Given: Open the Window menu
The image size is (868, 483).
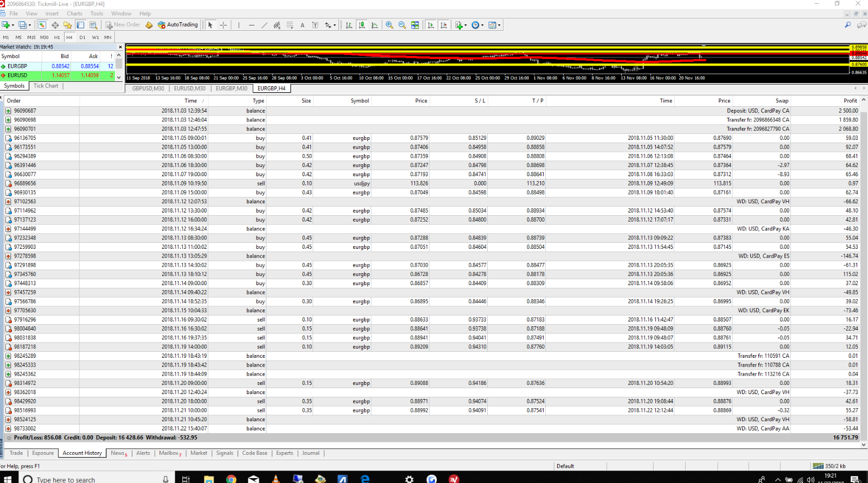Looking at the screenshot, I should 121,14.
